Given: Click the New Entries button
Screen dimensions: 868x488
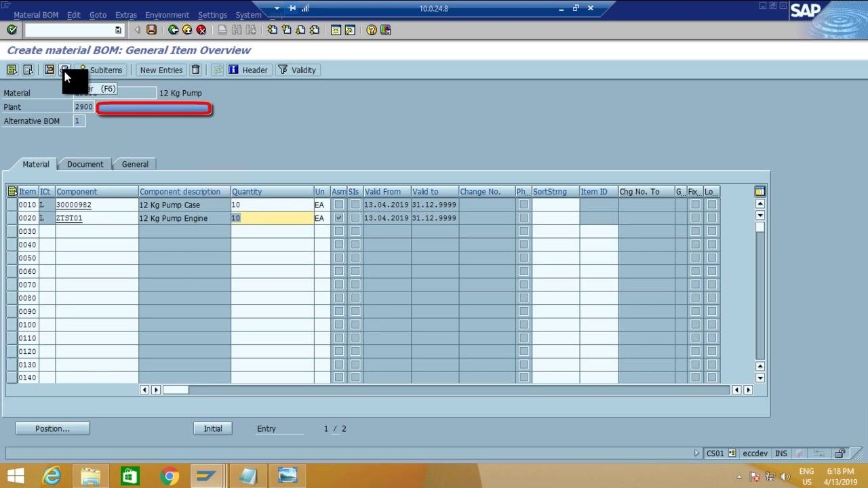Looking at the screenshot, I should pyautogui.click(x=161, y=70).
